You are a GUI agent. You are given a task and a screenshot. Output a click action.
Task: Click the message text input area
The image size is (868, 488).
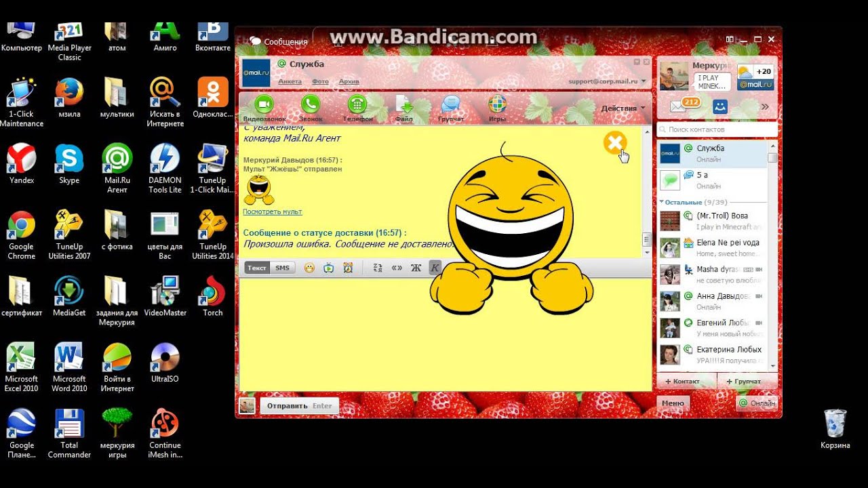445,334
